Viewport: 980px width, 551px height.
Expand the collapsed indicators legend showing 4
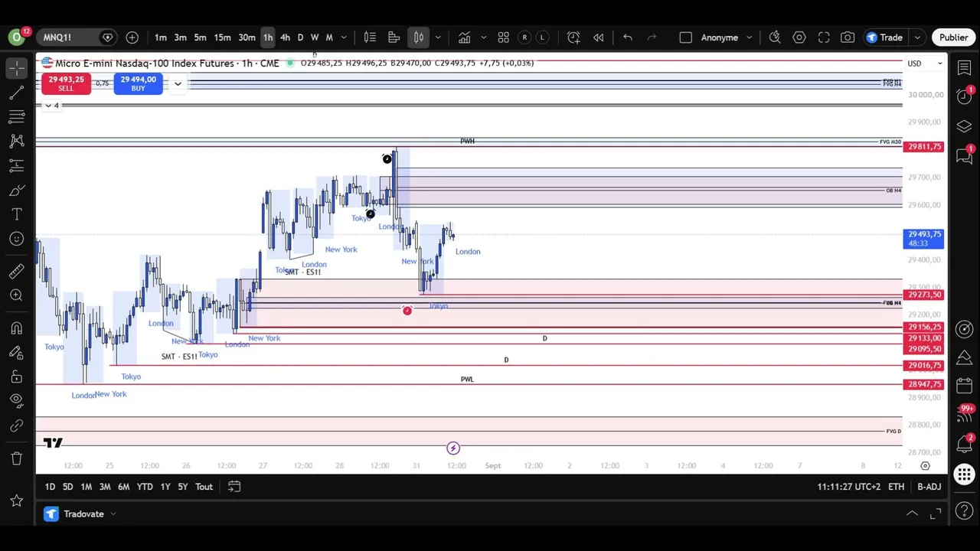click(x=51, y=106)
